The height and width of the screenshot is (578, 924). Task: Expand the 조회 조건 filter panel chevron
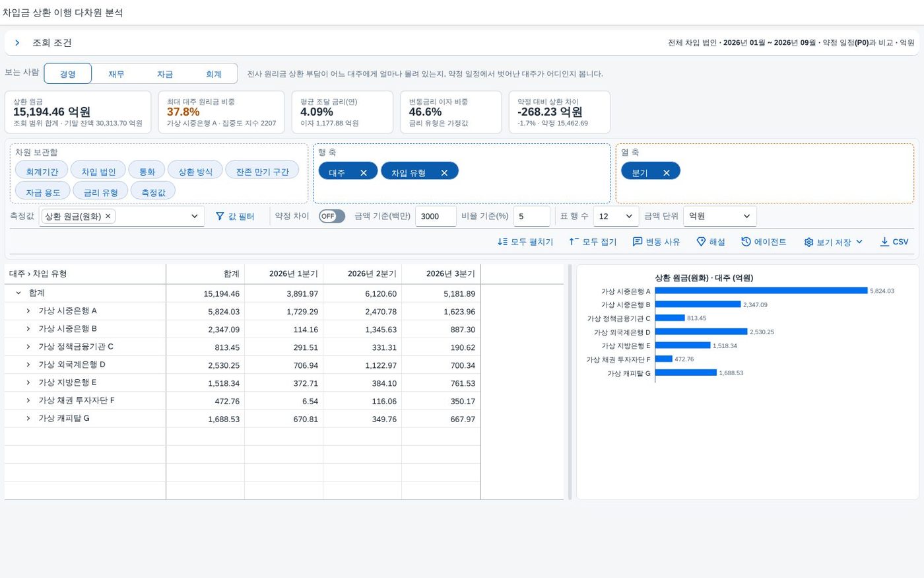[17, 43]
